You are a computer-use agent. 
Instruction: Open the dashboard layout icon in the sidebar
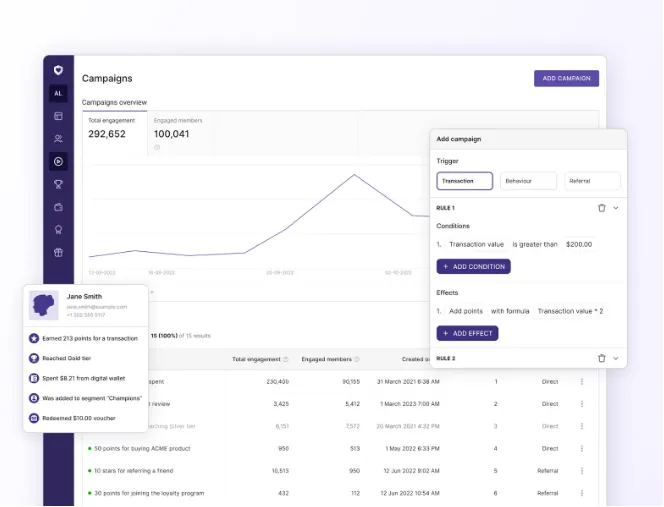point(58,116)
